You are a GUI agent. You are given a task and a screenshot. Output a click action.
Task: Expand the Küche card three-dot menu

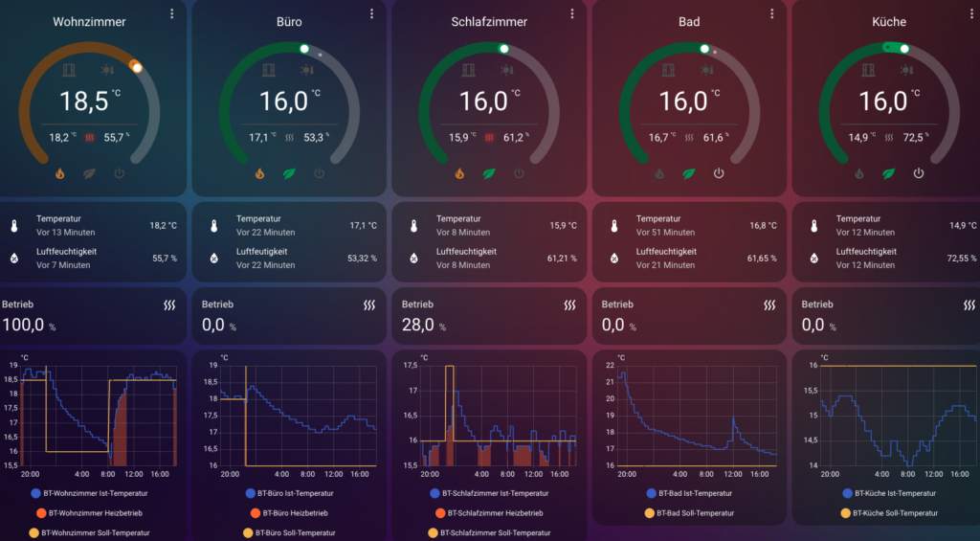click(971, 13)
